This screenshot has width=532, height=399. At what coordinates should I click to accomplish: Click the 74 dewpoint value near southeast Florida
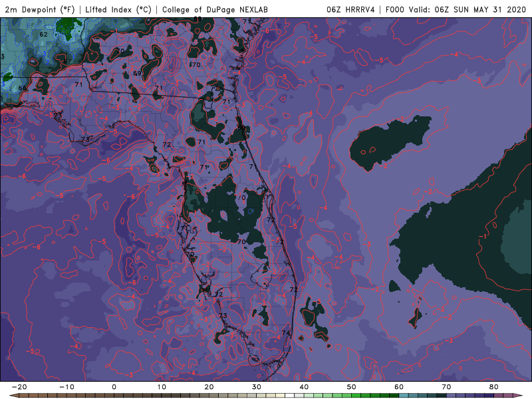coord(286,333)
